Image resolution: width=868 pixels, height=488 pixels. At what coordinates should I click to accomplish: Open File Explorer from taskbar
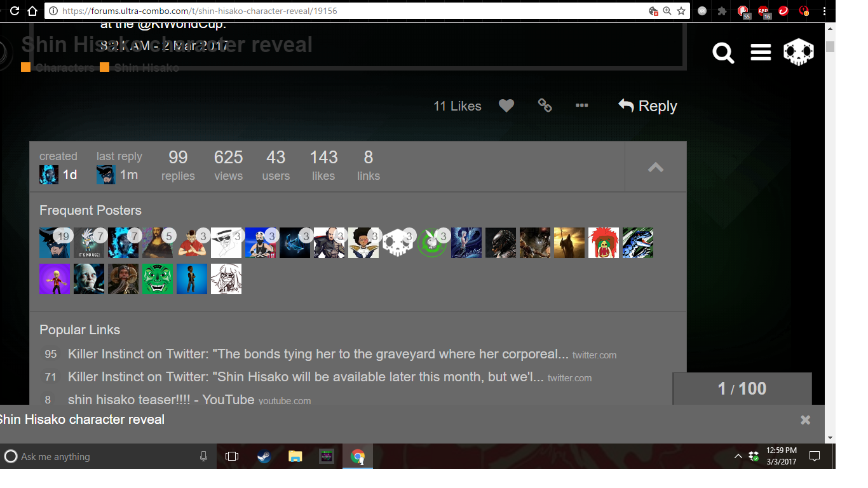pyautogui.click(x=295, y=456)
